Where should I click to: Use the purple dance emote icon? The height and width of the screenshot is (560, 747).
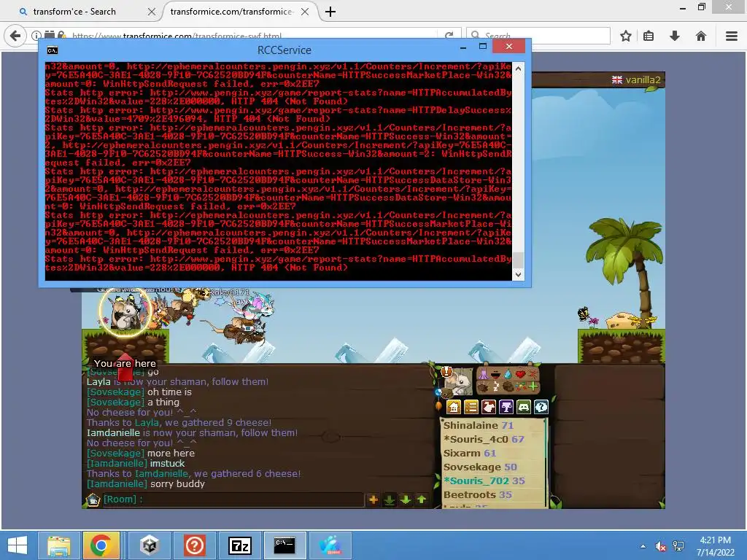(x=484, y=375)
